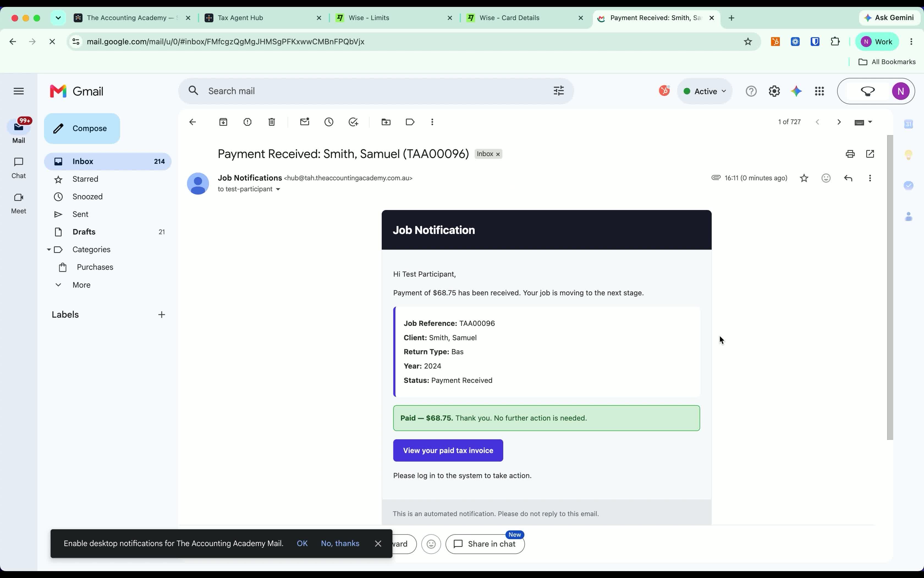Remove the Inbox label from email
The image size is (924, 578).
498,154
